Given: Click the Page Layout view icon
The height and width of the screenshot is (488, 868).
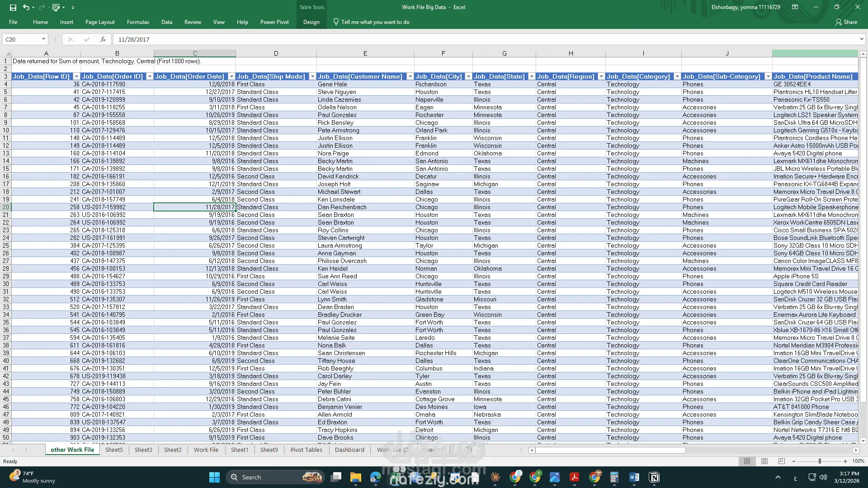Looking at the screenshot, I should (x=764, y=461).
